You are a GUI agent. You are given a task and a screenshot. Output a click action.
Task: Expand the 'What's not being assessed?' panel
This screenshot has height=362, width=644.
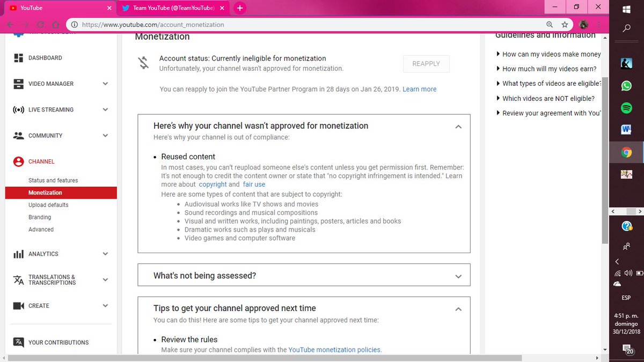pyautogui.click(x=458, y=277)
